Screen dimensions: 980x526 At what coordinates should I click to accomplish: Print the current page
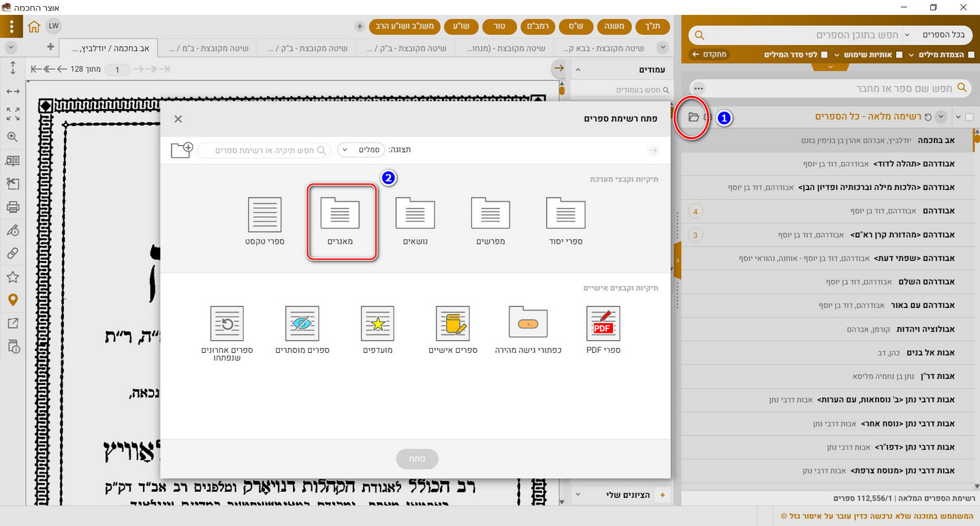(12, 207)
